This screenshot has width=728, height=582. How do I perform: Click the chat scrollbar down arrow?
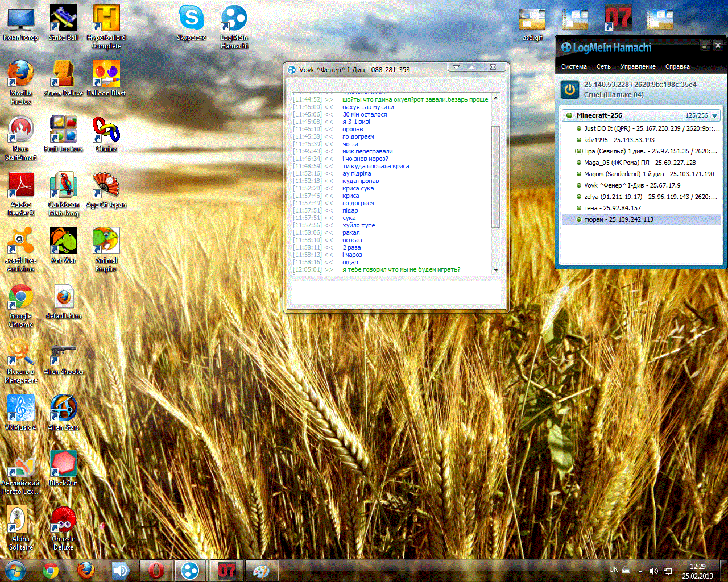coord(495,270)
